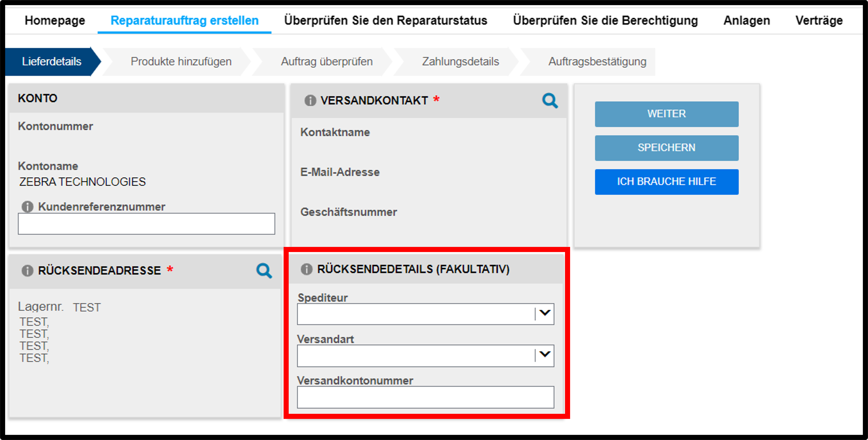Click ICH BRAUCHE HILFE button
868x440 pixels.
coord(667,182)
